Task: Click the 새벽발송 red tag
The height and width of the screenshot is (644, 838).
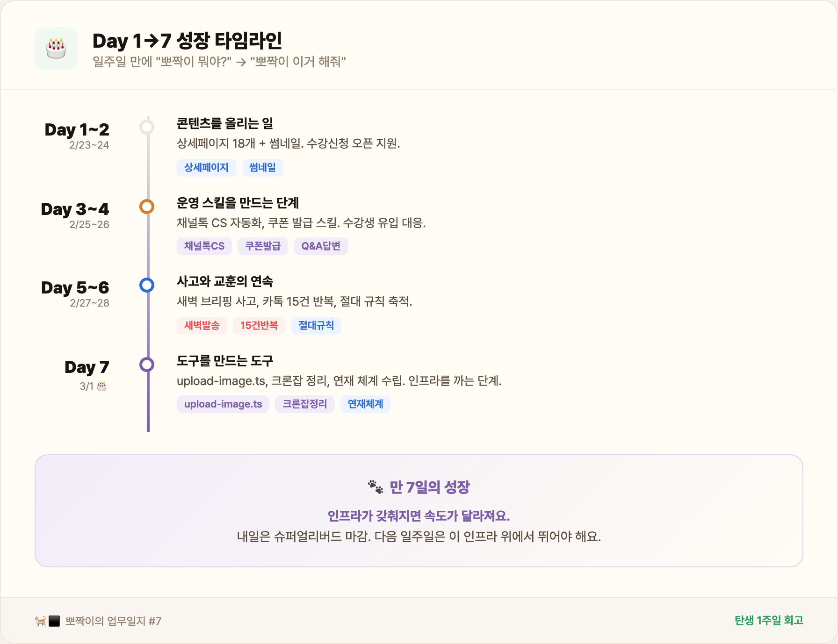Action: 202,325
